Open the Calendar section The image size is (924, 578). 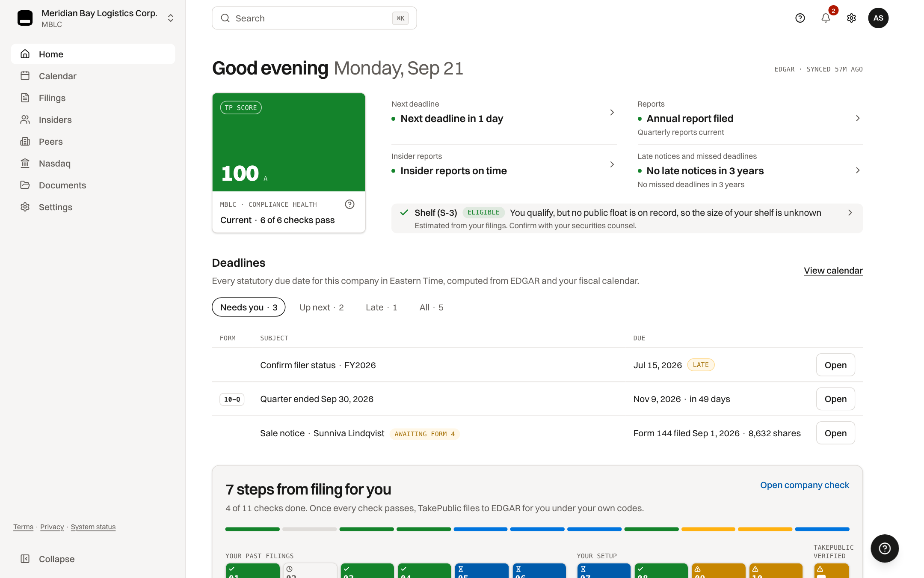tap(93, 76)
